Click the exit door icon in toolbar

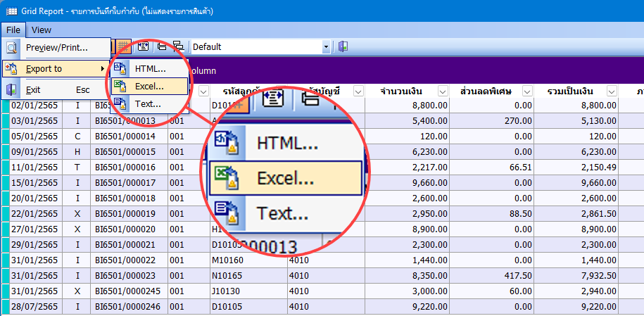pyautogui.click(x=343, y=46)
